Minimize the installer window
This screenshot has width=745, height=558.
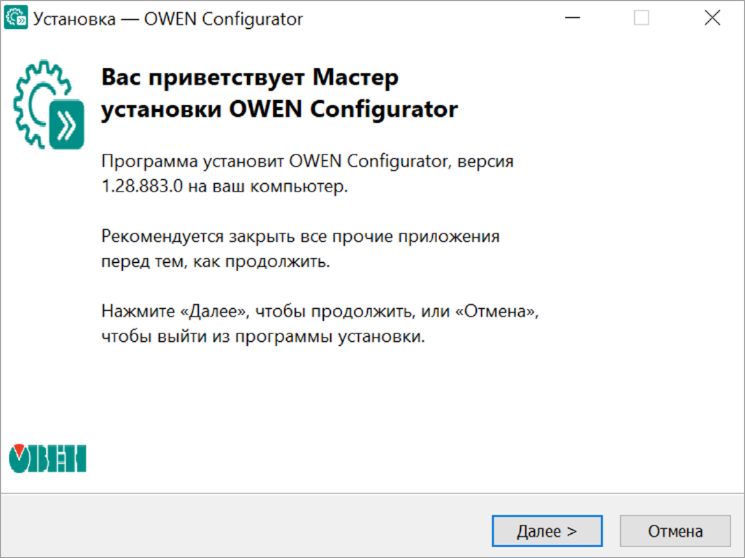coord(572,18)
